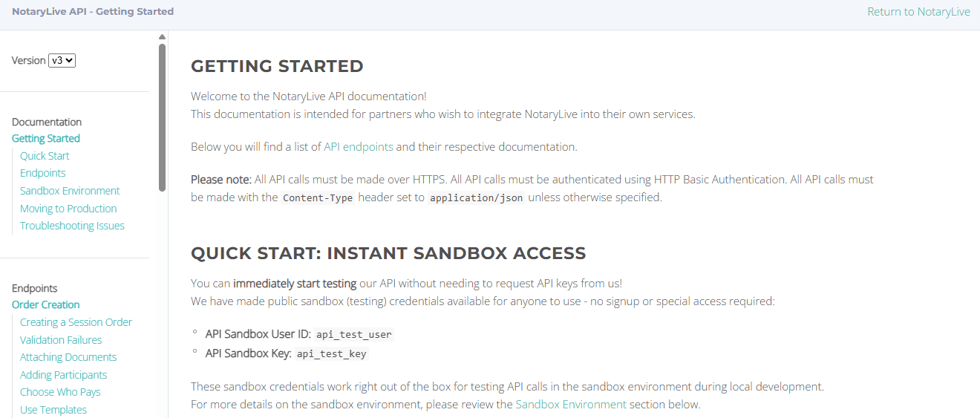
Task: Select the Order Creation sidebar heading
Action: (46, 305)
